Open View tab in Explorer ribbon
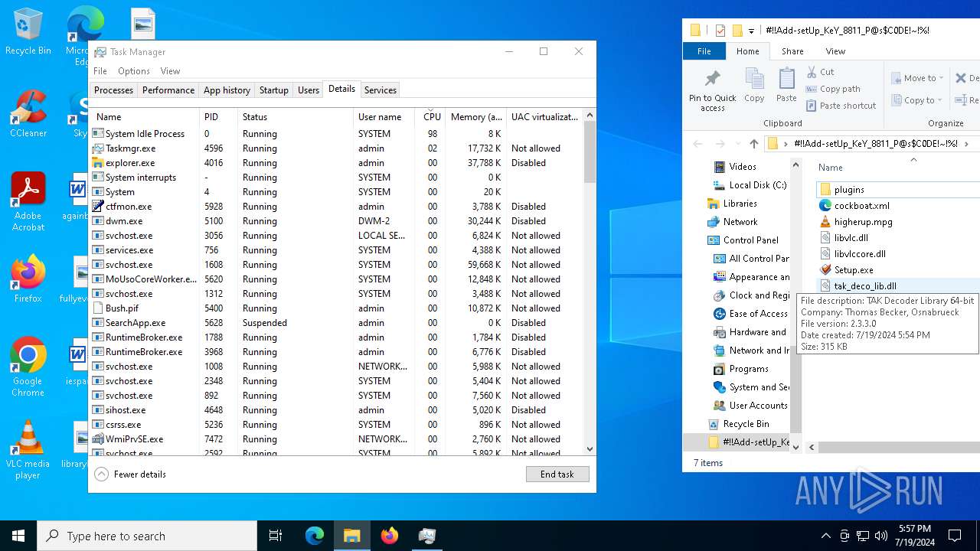This screenshot has height=551, width=980. point(835,51)
